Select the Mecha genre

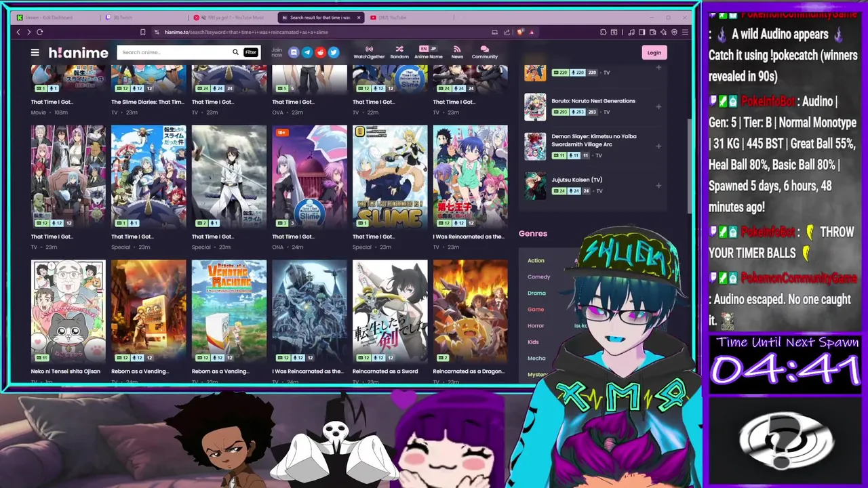[x=536, y=358]
